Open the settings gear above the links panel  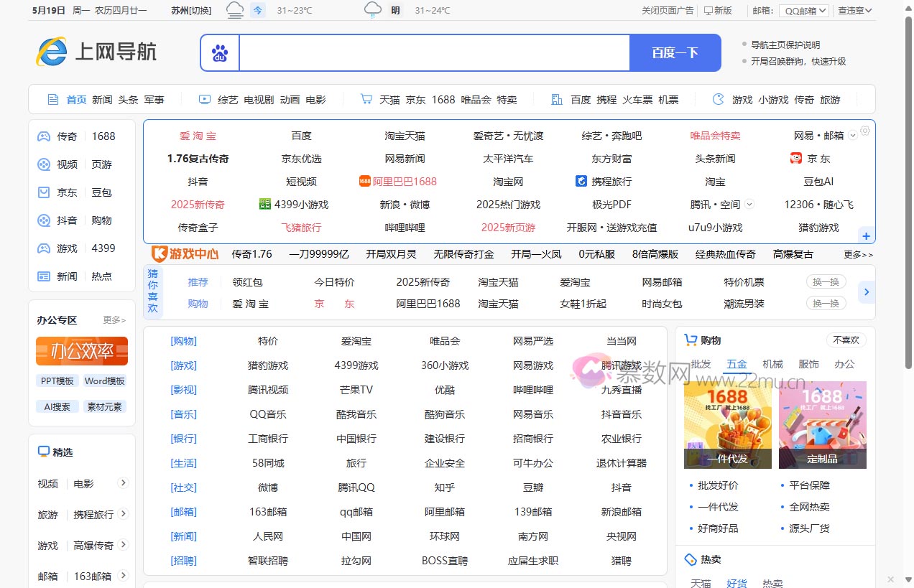pyautogui.click(x=865, y=130)
